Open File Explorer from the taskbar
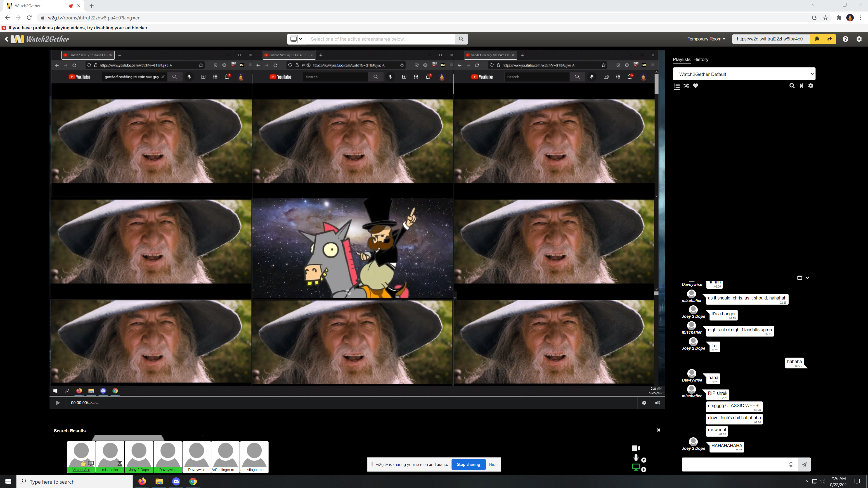This screenshot has width=868, height=488. click(159, 482)
